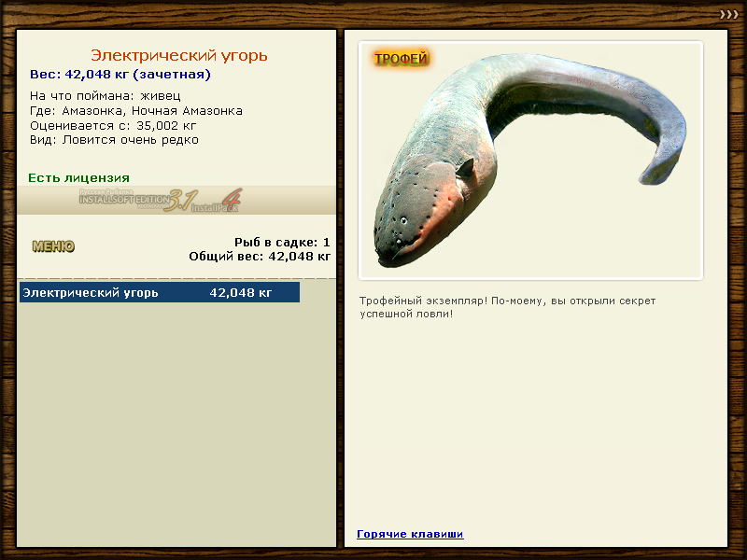Click the InstallSoft Edition 3.1 logo banner
The height and width of the screenshot is (560, 747).
click(161, 200)
